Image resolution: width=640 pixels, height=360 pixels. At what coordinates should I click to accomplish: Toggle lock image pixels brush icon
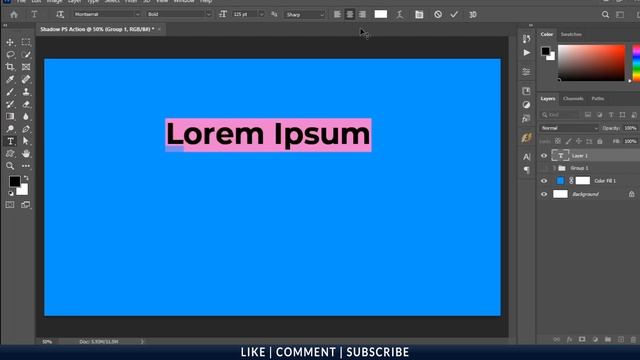pos(568,141)
